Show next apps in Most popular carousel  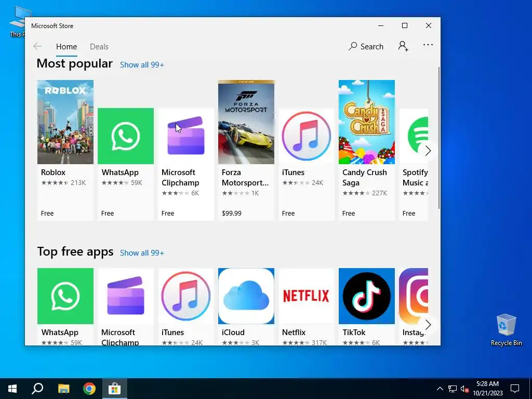click(428, 151)
